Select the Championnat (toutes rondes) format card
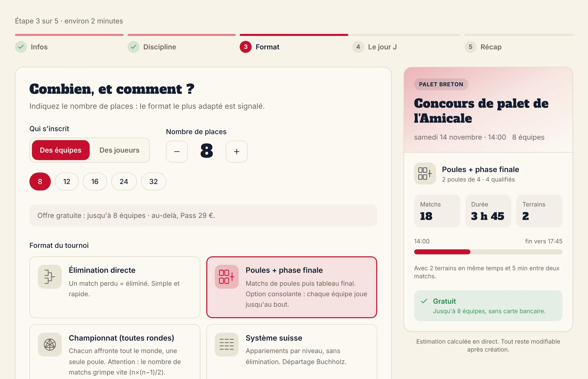Viewport: 588px width, 379px height. [115, 352]
